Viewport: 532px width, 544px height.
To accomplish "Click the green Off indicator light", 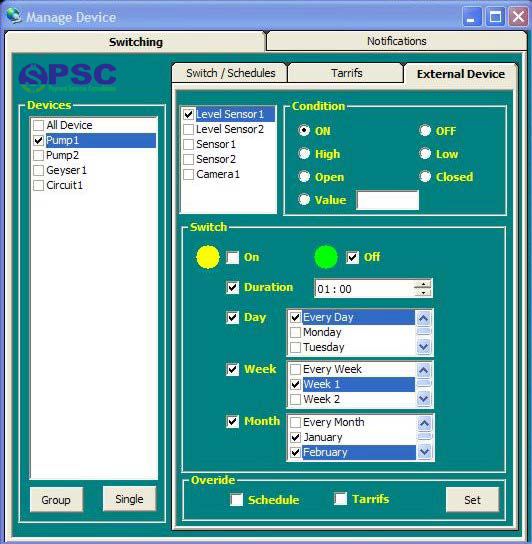I will tap(326, 257).
